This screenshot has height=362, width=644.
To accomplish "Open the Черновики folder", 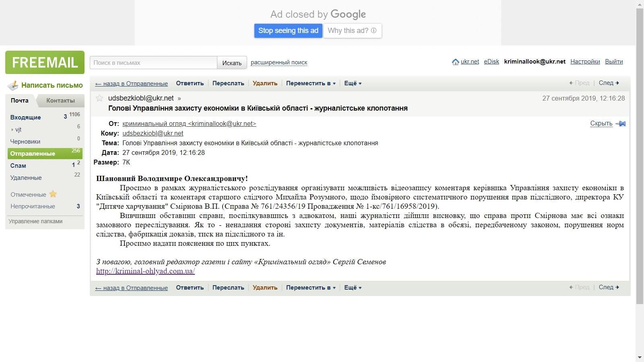I will (25, 142).
